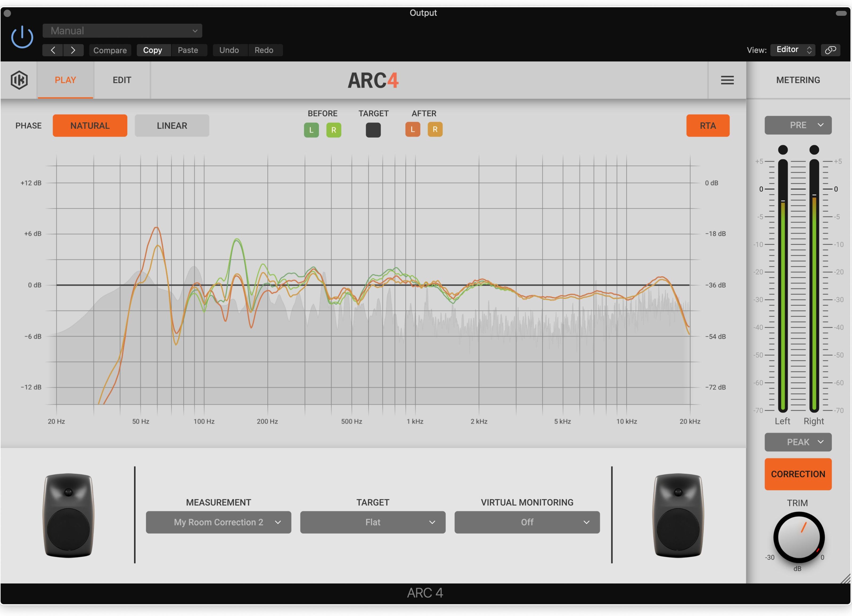Screen dimensions: 852x616
Task: Enable the NATURAL phase mode
Action: click(90, 125)
